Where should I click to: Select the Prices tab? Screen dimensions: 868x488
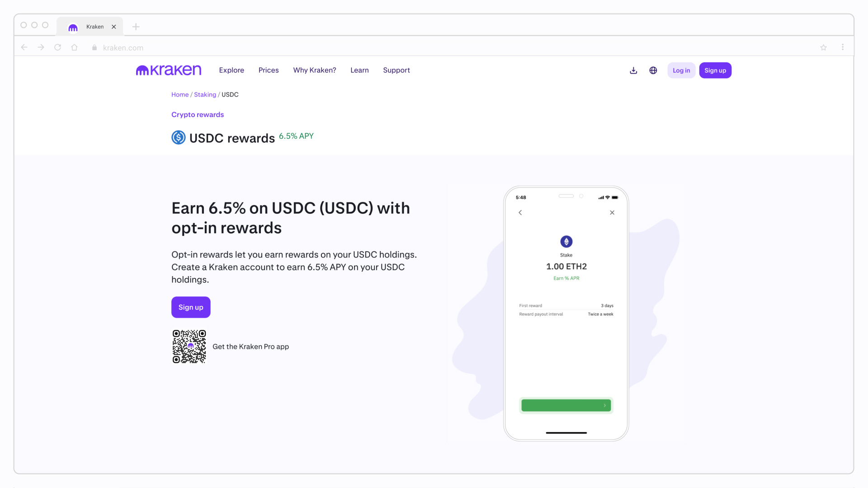pyautogui.click(x=268, y=70)
